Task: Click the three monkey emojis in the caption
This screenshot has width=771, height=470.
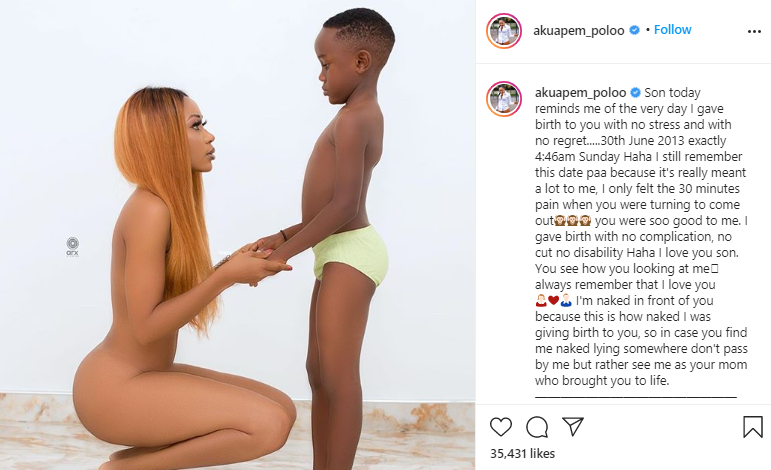Action: pos(573,221)
